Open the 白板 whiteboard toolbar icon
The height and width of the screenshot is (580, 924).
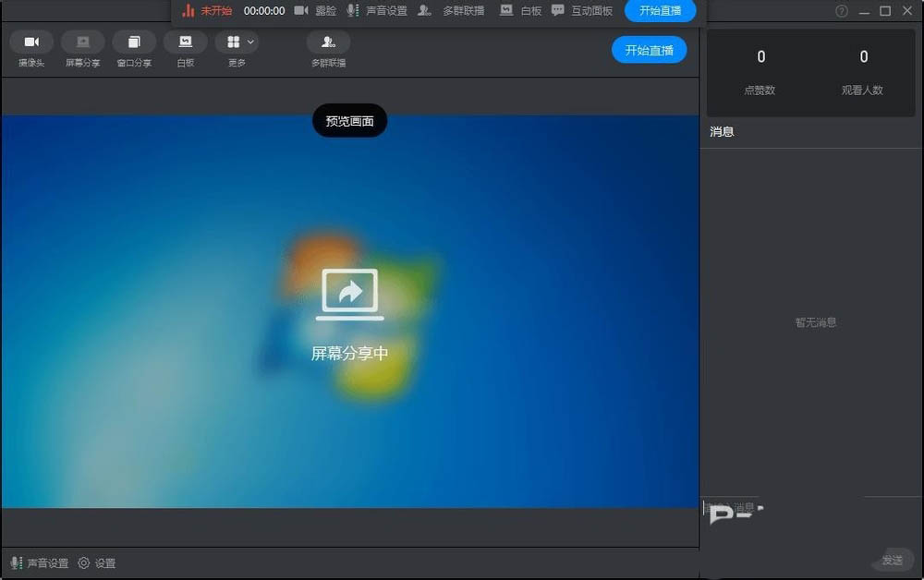185,42
